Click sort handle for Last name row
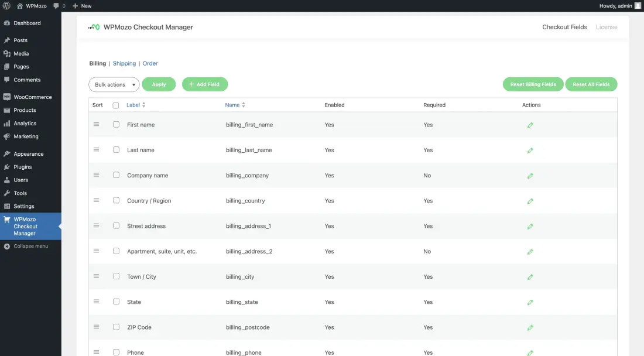The height and width of the screenshot is (356, 644). tap(96, 150)
